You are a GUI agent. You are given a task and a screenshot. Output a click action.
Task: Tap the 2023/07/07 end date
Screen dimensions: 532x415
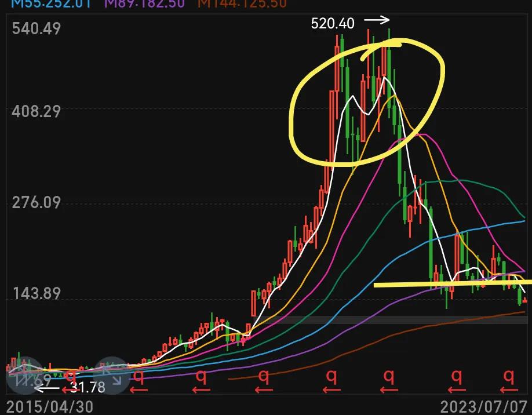tap(483, 407)
